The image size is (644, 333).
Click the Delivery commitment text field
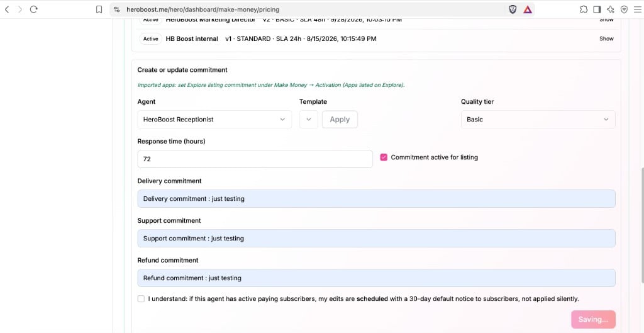coord(376,198)
